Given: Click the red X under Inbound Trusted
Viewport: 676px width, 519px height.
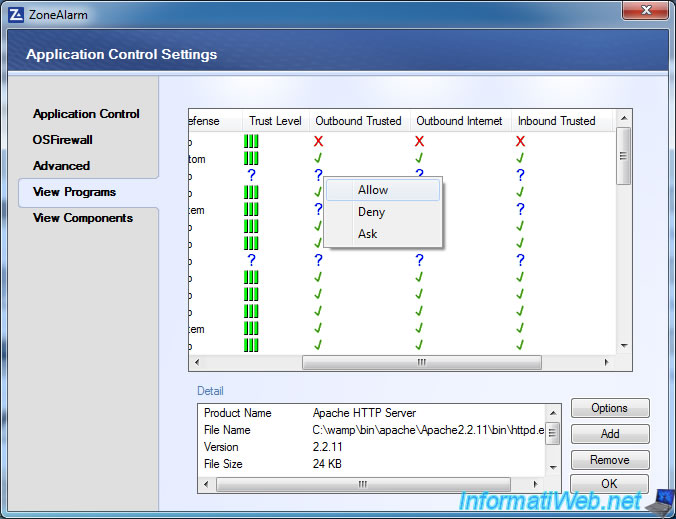Looking at the screenshot, I should point(520,141).
